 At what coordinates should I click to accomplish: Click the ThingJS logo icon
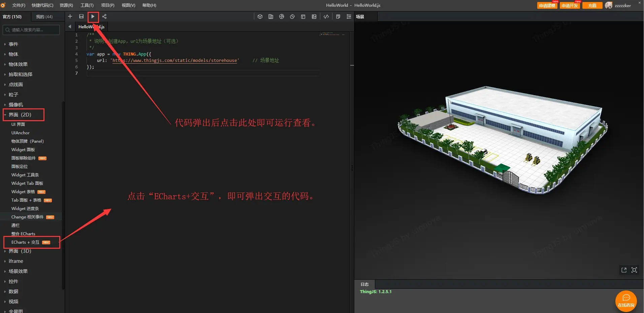click(x=3, y=5)
